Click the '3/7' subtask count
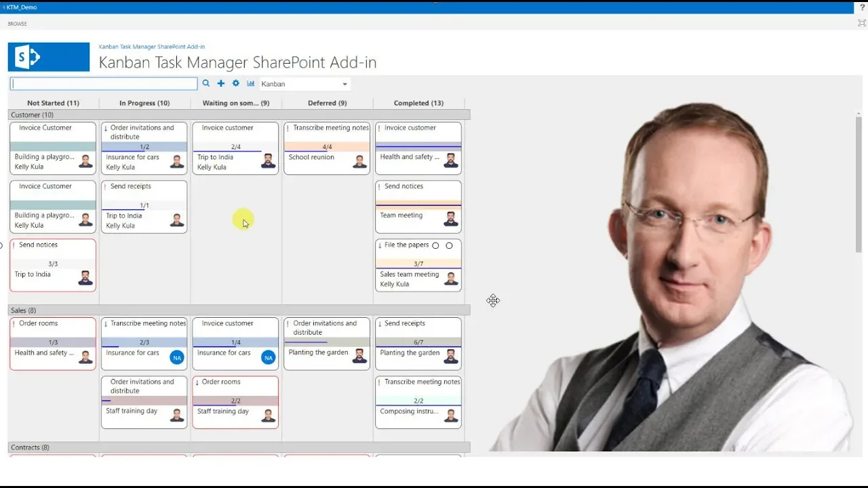The width and height of the screenshot is (868, 488). point(418,264)
